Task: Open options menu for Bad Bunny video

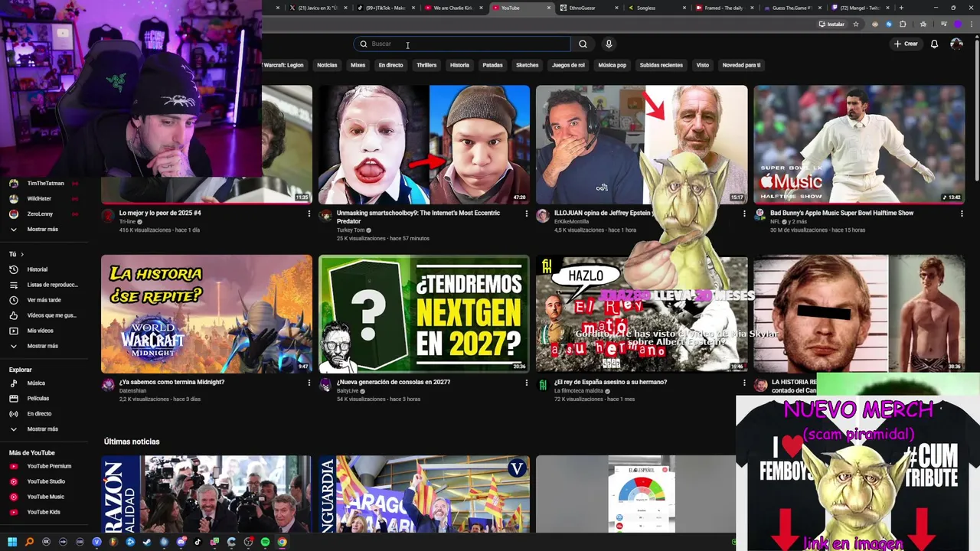Action: pyautogui.click(x=962, y=214)
